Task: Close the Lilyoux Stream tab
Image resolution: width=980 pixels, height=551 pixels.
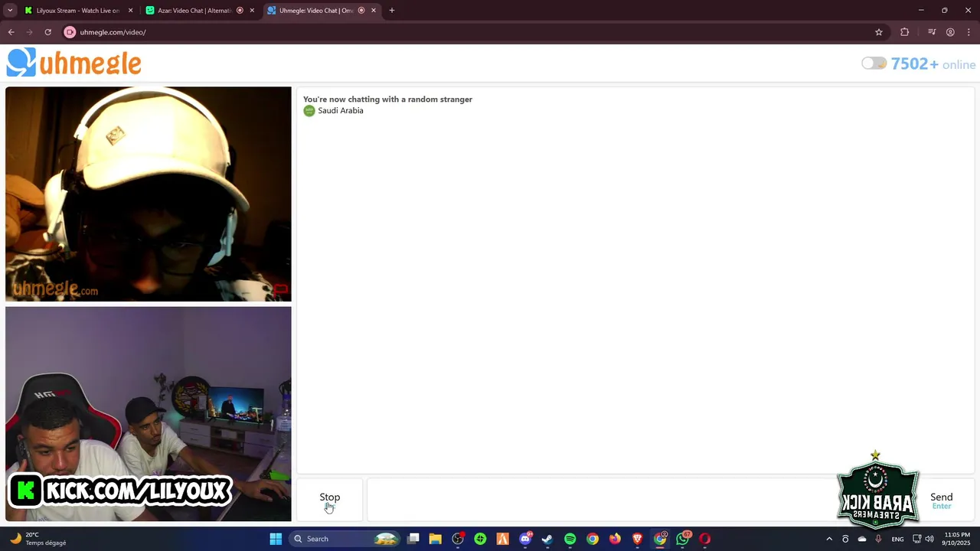Action: click(130, 11)
